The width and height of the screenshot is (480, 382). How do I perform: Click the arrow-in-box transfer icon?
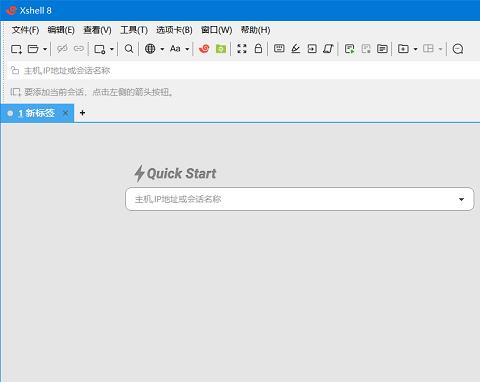click(312, 49)
